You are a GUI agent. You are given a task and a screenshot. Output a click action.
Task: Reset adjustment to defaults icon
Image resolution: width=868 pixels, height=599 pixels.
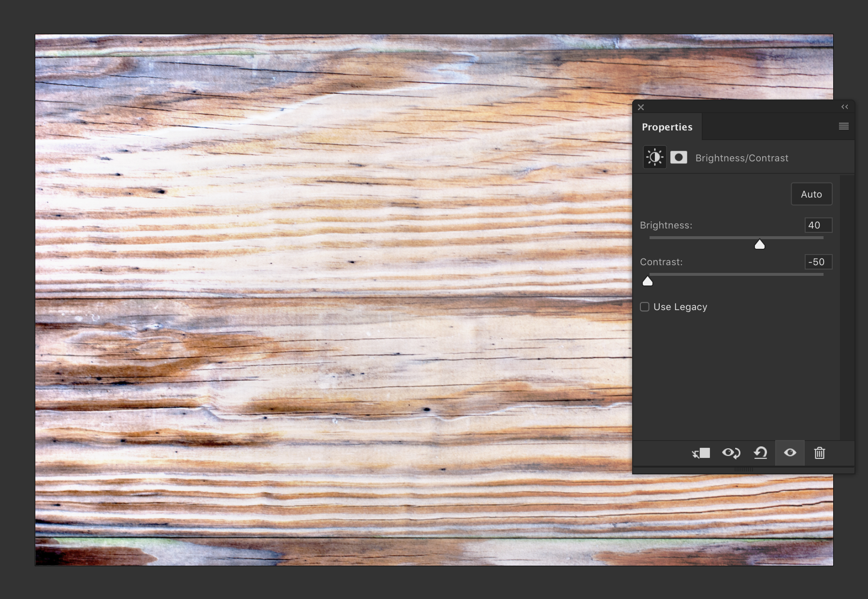click(x=760, y=453)
